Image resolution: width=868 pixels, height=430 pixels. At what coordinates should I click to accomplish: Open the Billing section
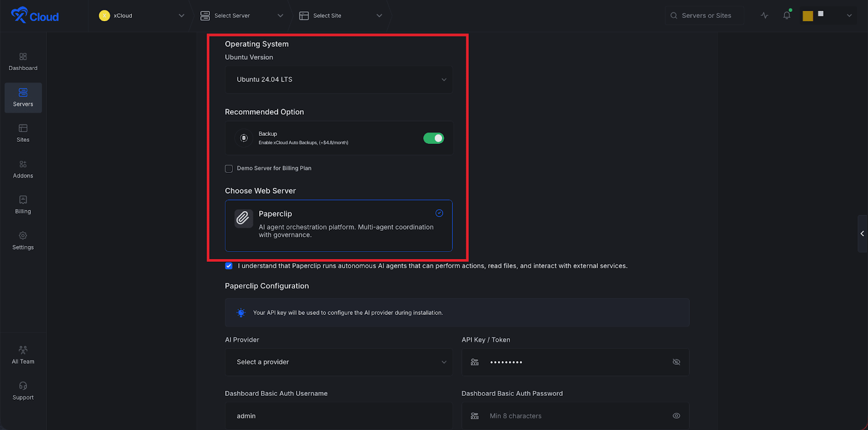(23, 205)
